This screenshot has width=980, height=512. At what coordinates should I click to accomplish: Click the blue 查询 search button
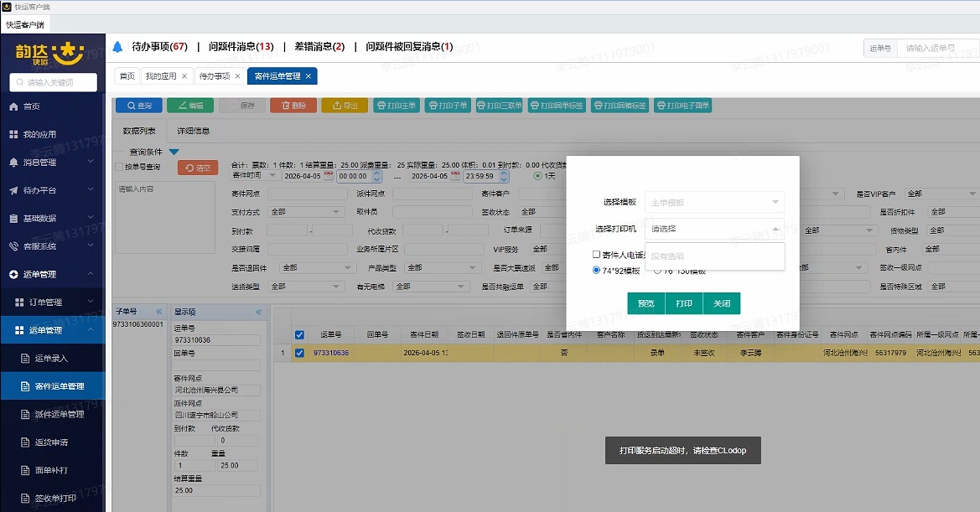pos(137,105)
